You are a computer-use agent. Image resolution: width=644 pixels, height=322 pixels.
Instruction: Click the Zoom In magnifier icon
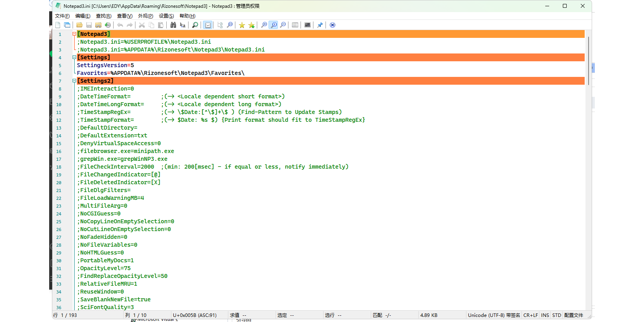[264, 25]
